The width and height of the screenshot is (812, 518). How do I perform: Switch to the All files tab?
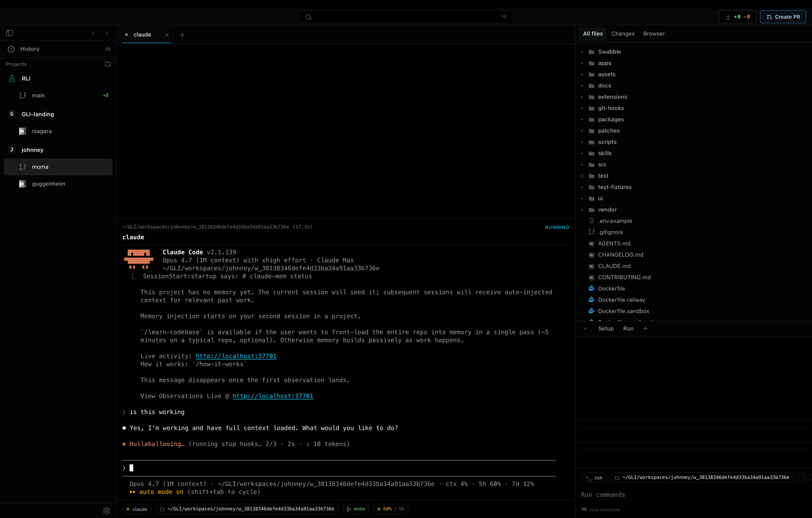pyautogui.click(x=593, y=34)
